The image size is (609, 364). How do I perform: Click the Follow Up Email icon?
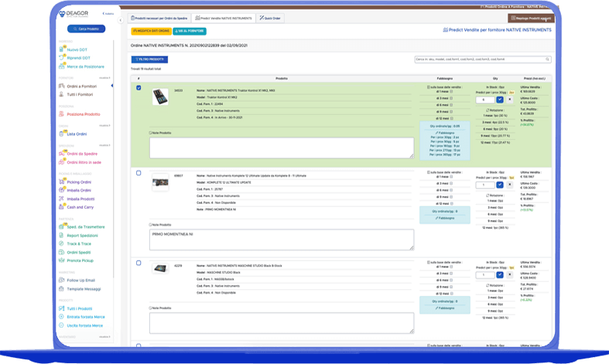(x=61, y=281)
